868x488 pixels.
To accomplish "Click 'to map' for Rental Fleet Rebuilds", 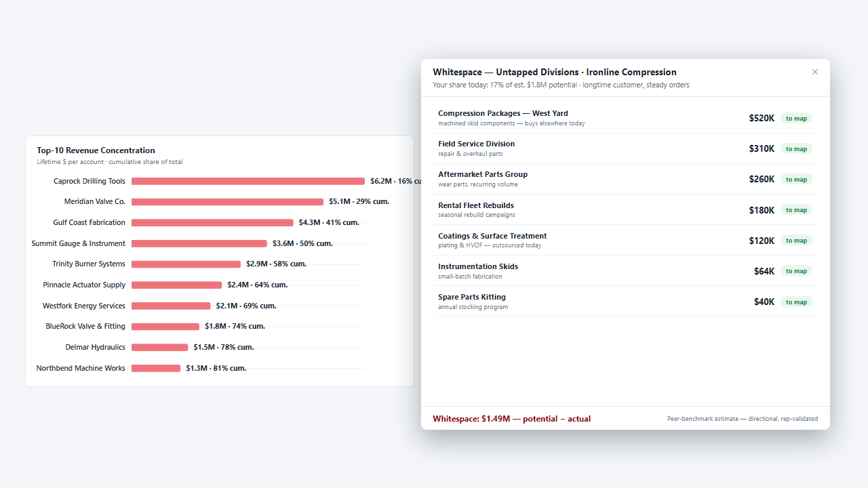I will 796,210.
